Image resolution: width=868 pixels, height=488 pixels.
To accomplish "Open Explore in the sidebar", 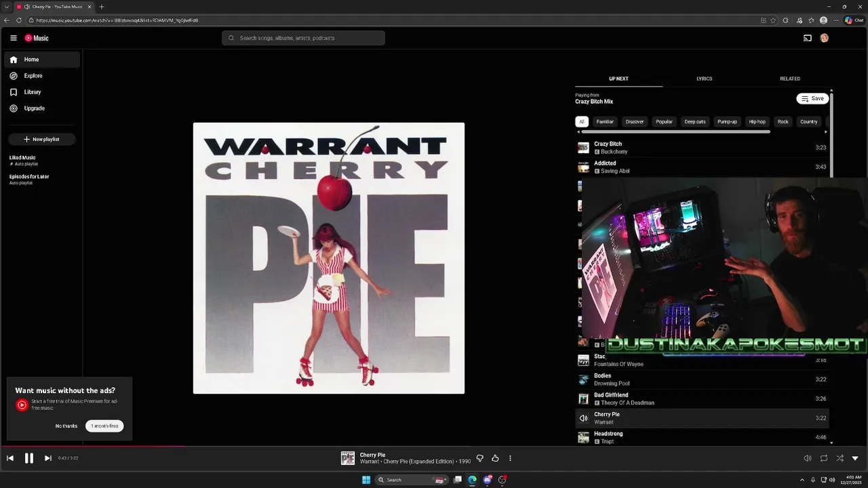I will pos(42,76).
